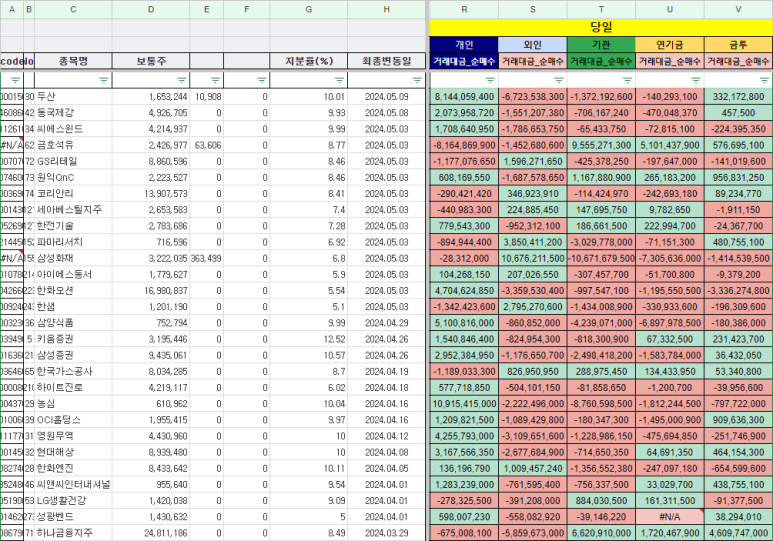Select column U header letter

669,9
